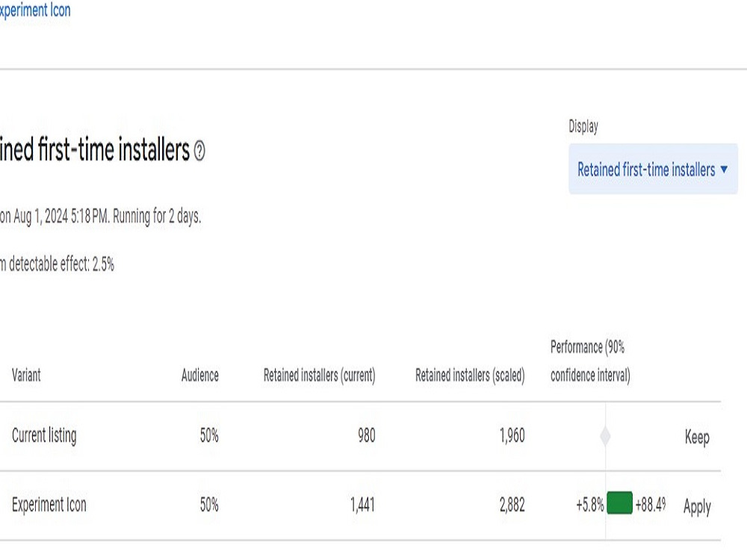Click the diamond marker in Current listing row
Screen dimensions: 747x560
coord(605,436)
